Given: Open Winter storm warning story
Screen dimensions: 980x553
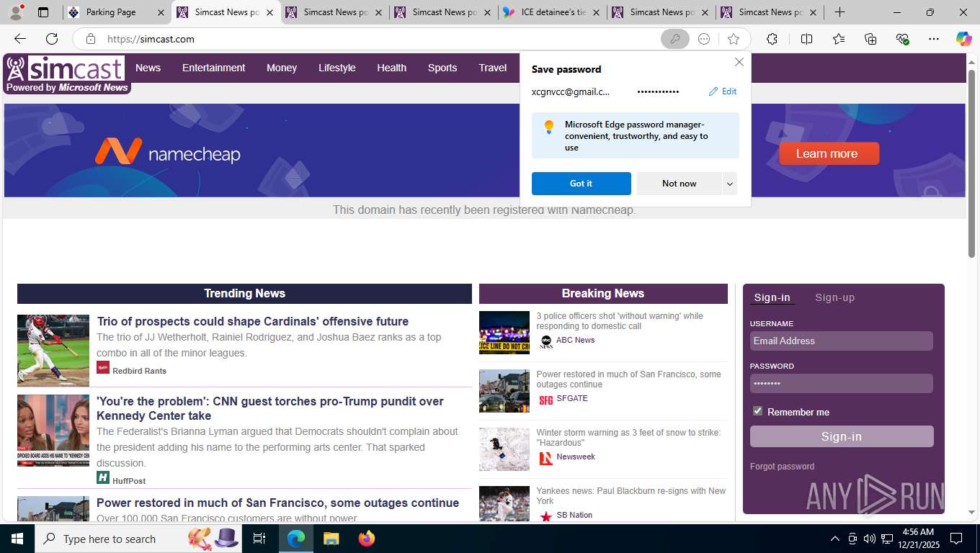Looking at the screenshot, I should (x=628, y=438).
